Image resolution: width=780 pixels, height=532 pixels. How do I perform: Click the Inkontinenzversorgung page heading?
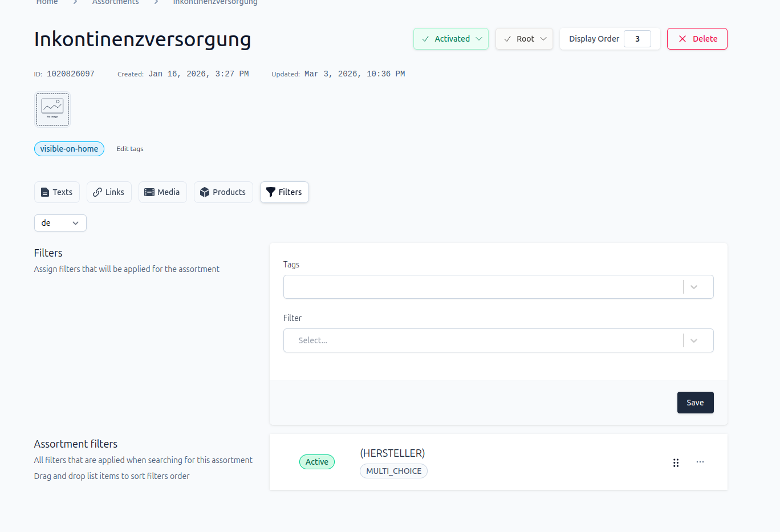pos(143,39)
